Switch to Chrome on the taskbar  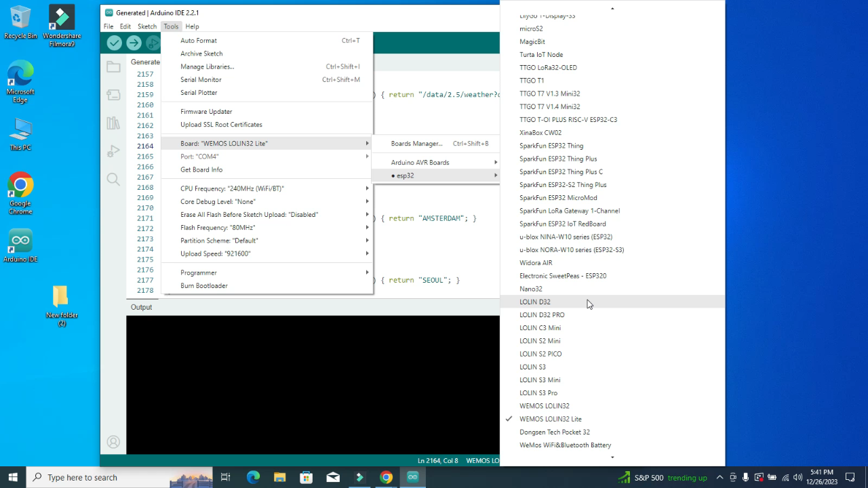[386, 477]
